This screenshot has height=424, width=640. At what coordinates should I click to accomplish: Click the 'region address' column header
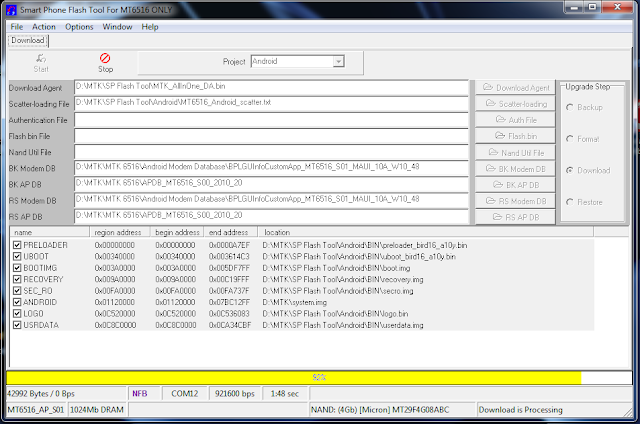[x=120, y=232]
